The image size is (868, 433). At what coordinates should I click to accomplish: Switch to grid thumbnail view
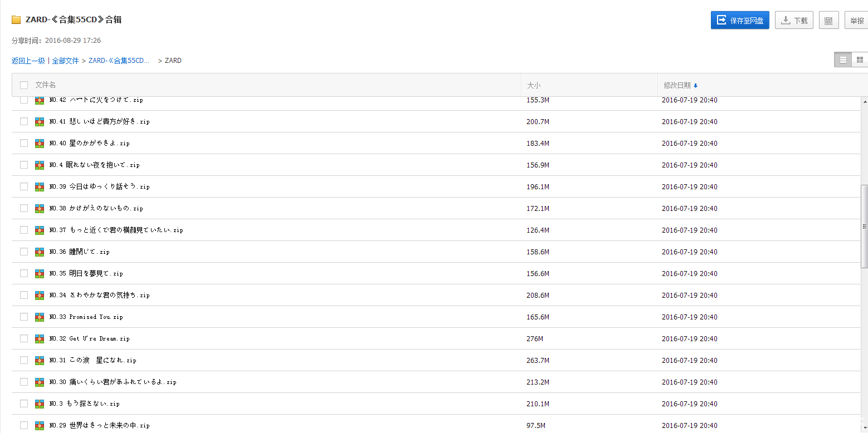(x=860, y=60)
